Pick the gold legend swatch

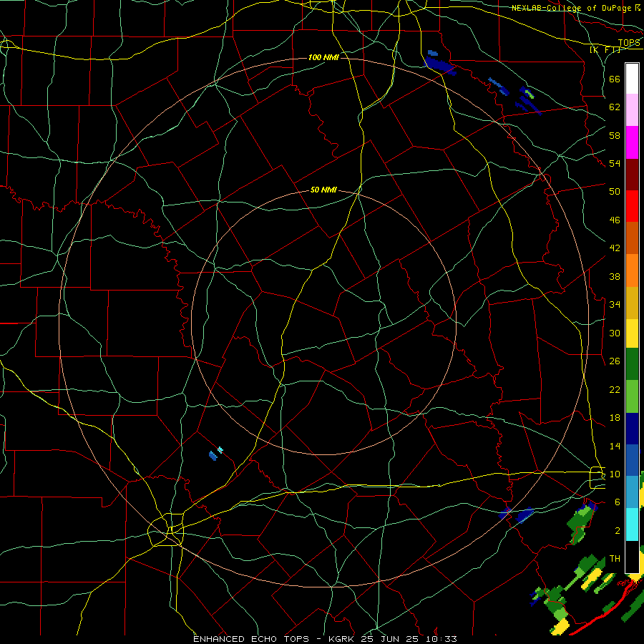click(632, 303)
